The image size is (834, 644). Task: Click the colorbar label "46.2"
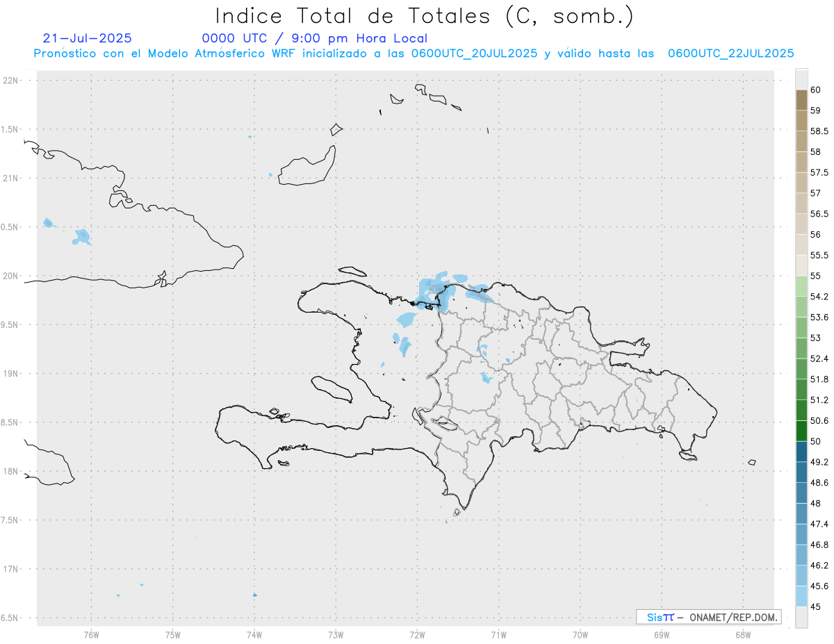click(x=819, y=565)
